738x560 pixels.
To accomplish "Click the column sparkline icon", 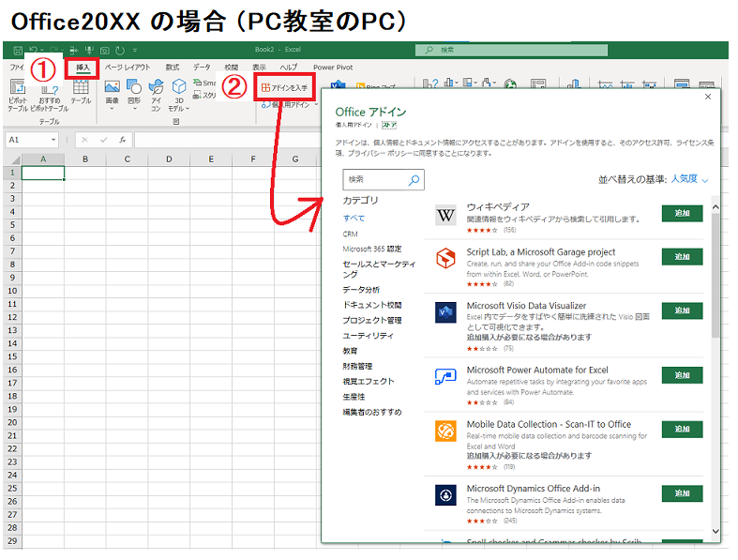I will click(627, 84).
